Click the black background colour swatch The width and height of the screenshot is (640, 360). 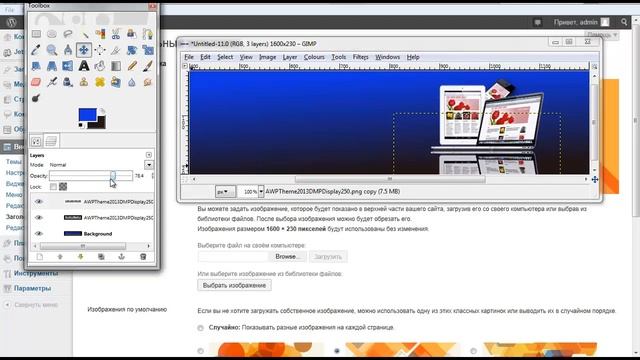click(100, 124)
